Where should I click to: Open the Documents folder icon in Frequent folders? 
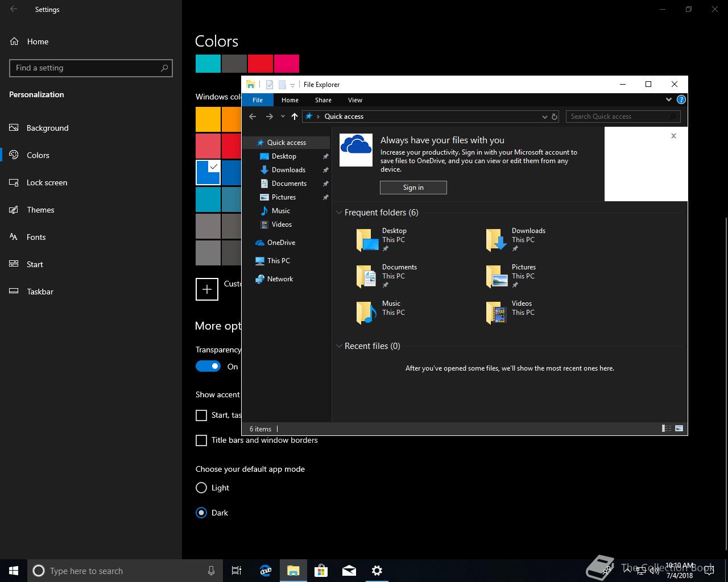click(x=367, y=277)
